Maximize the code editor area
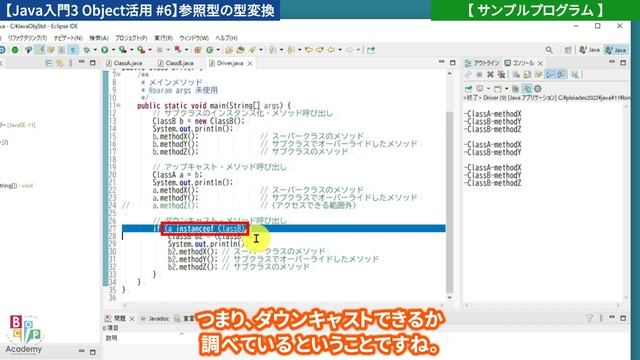The image size is (640, 360). 452,62
